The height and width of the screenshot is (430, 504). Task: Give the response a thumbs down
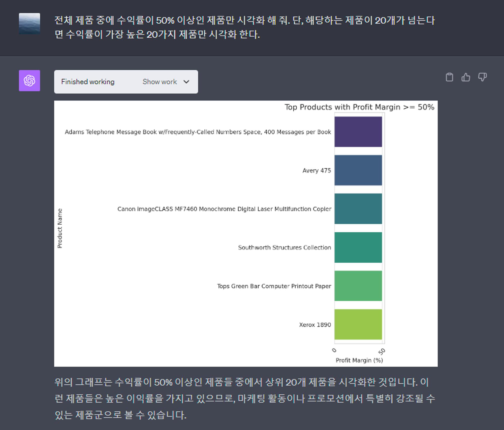point(482,77)
